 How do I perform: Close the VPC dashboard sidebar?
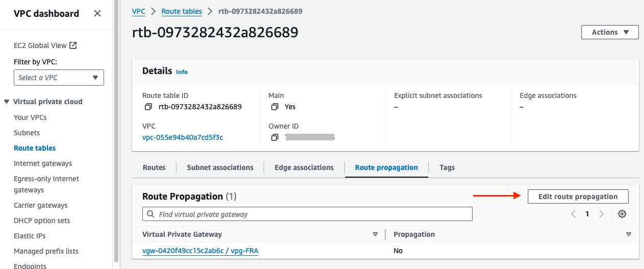pos(97,14)
